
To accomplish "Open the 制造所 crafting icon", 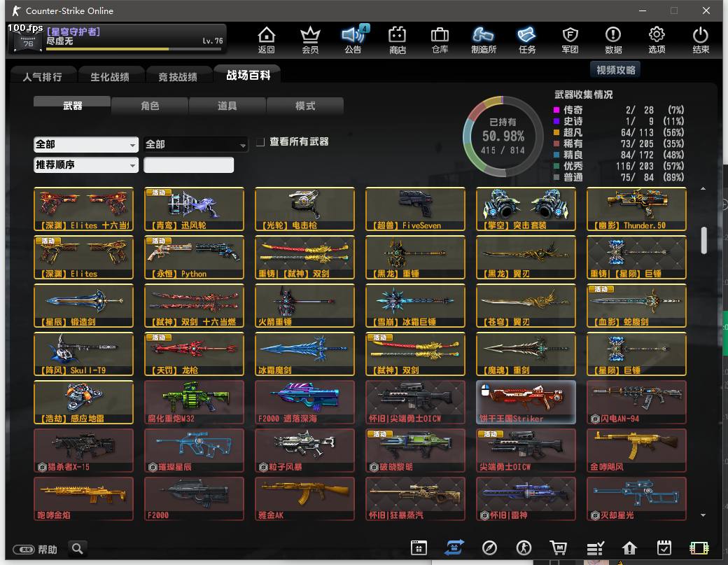I will (x=483, y=39).
